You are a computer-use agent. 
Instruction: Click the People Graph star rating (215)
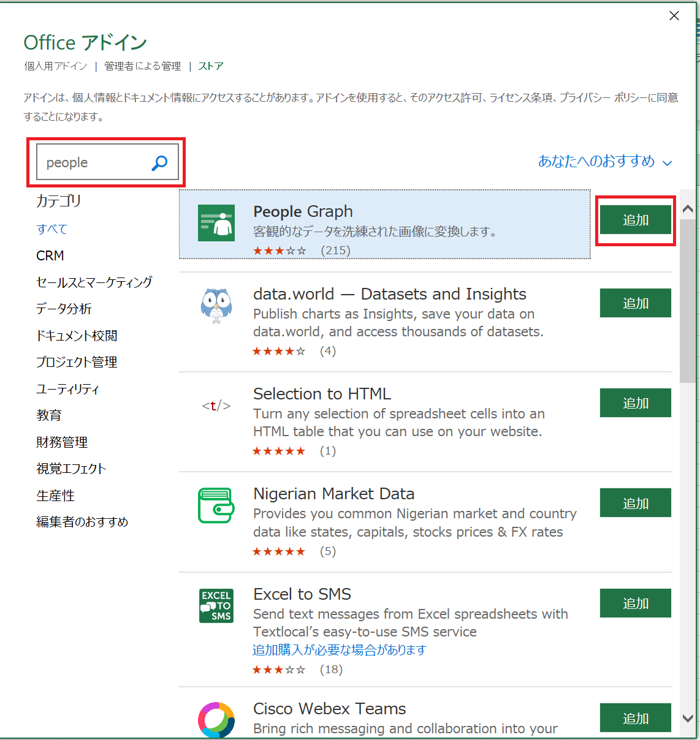tap(302, 251)
